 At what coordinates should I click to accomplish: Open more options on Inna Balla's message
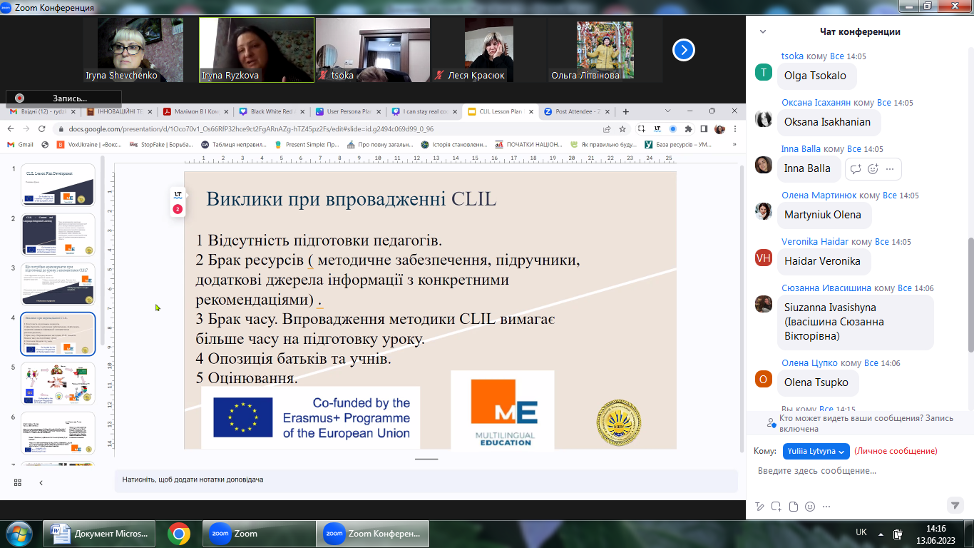(x=889, y=168)
